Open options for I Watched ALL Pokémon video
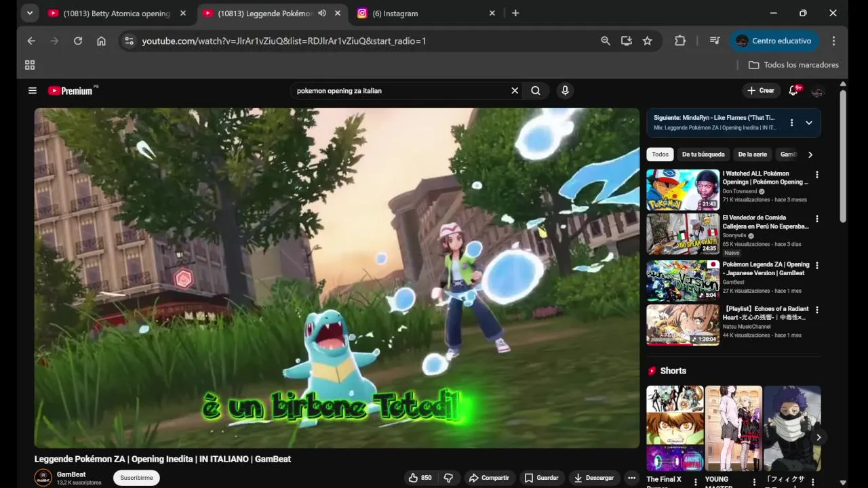The image size is (868, 488). point(816,175)
